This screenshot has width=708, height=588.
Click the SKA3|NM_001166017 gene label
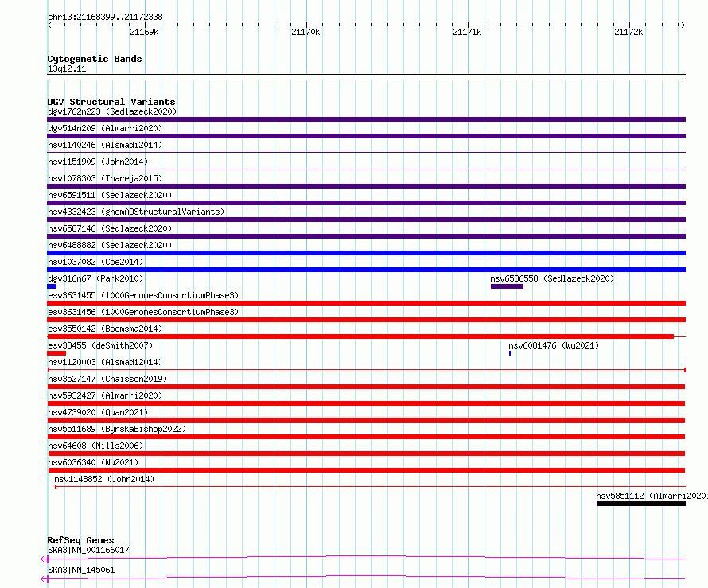(88, 550)
